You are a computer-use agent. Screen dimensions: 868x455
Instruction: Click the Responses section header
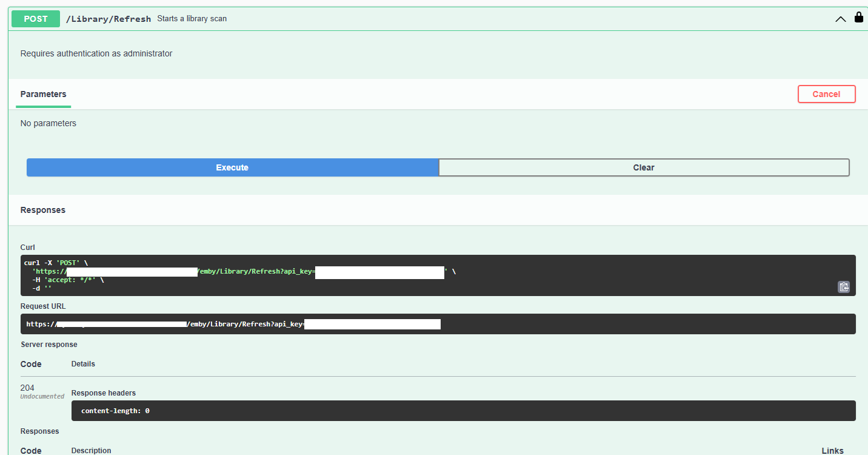[43, 210]
